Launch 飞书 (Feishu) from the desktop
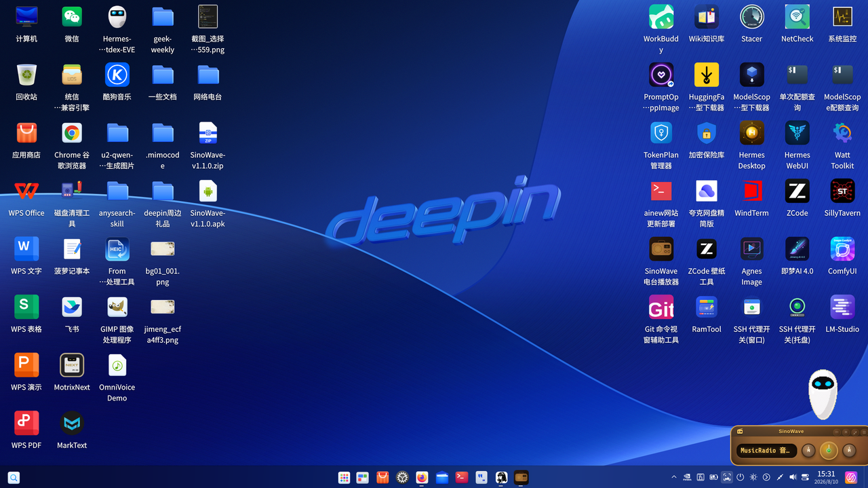 [x=72, y=307]
